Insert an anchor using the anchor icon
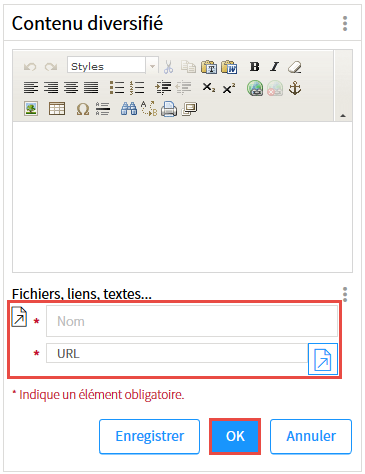 click(x=295, y=88)
